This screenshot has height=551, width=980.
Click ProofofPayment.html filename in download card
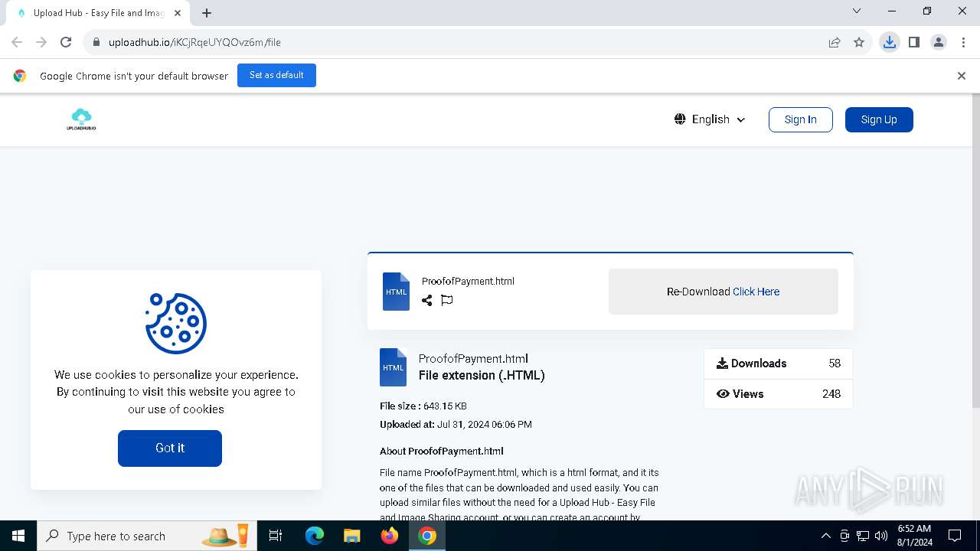tap(468, 281)
